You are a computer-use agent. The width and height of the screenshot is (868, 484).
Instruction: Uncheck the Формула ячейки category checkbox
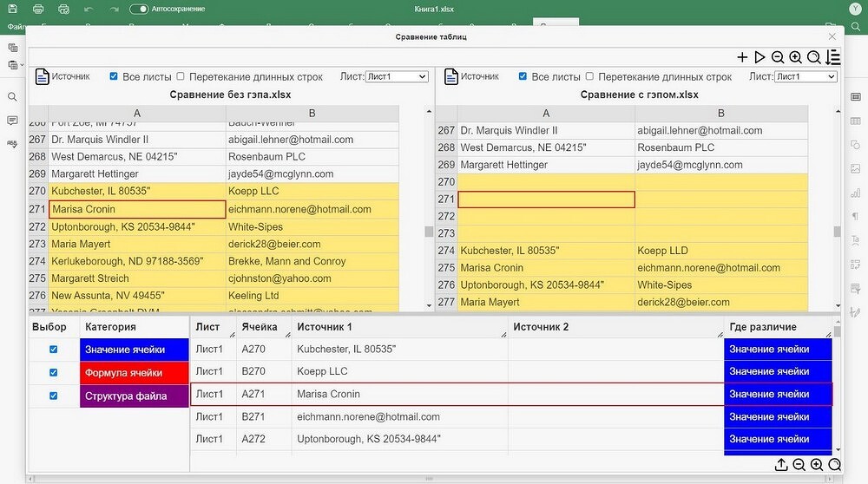coord(54,372)
